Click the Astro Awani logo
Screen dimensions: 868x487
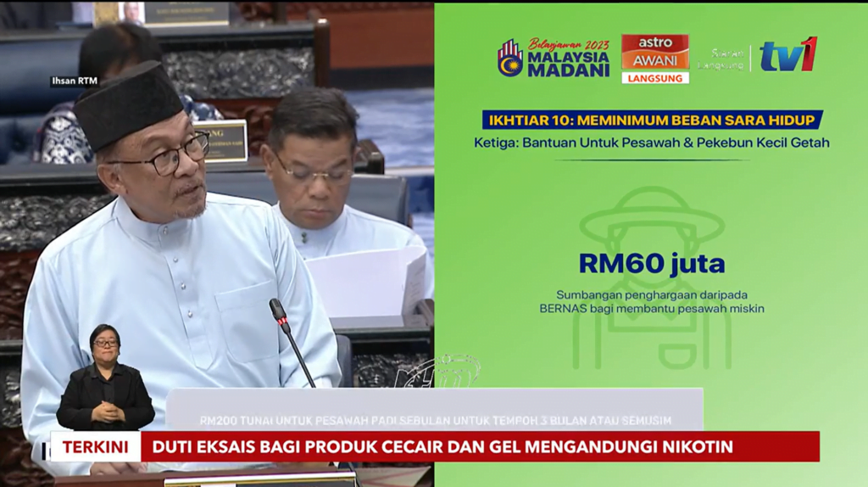[x=655, y=53]
